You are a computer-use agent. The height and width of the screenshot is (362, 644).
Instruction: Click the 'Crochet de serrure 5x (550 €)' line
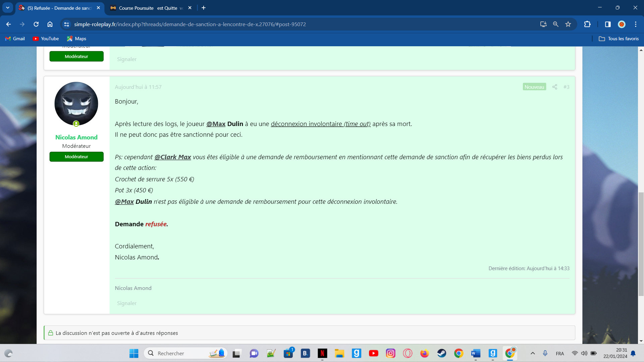pyautogui.click(x=155, y=179)
